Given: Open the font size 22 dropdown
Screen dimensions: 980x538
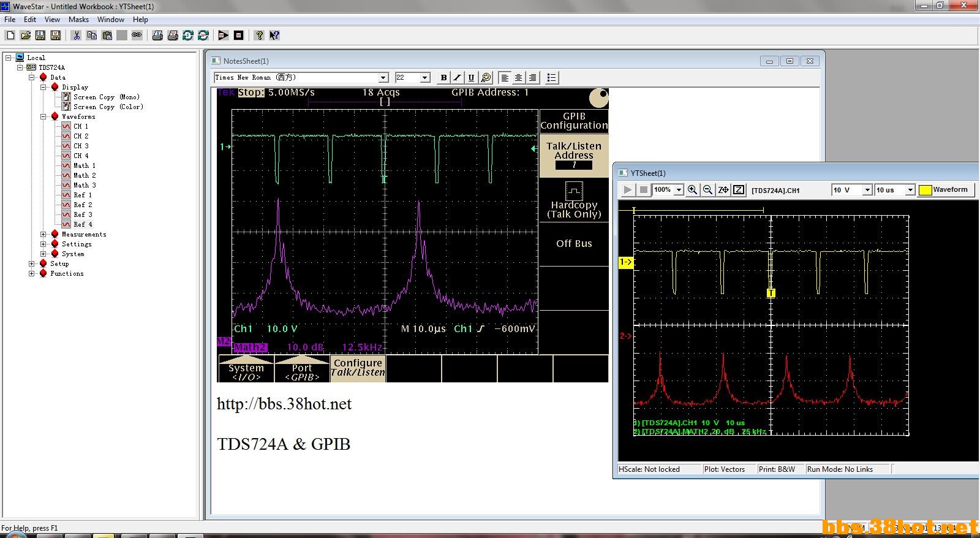Looking at the screenshot, I should pos(425,78).
